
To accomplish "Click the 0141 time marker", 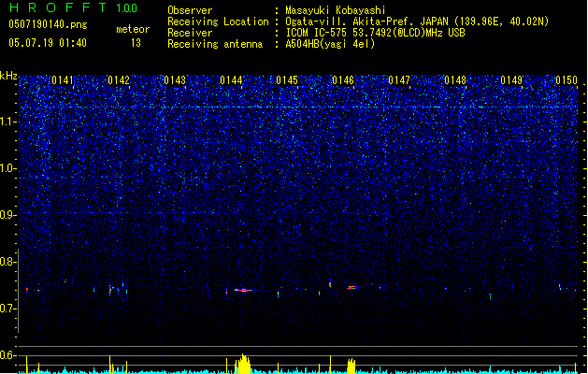I will [63, 80].
